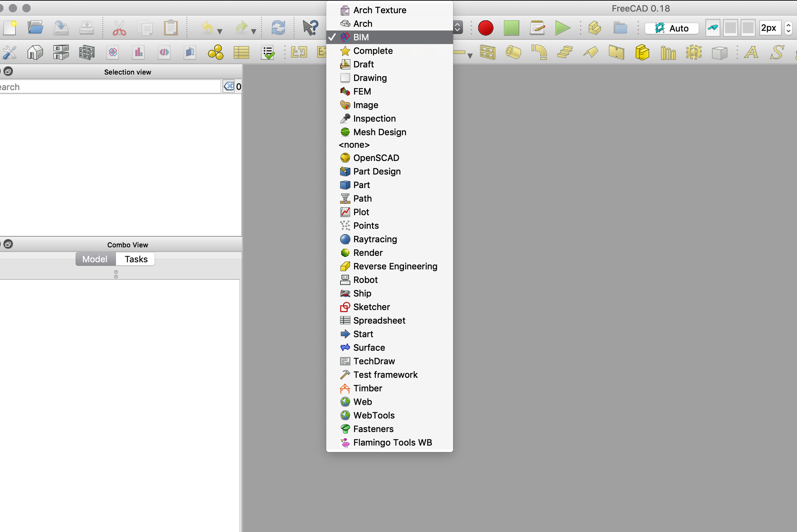Open a file with the blue folder icon

[35, 28]
